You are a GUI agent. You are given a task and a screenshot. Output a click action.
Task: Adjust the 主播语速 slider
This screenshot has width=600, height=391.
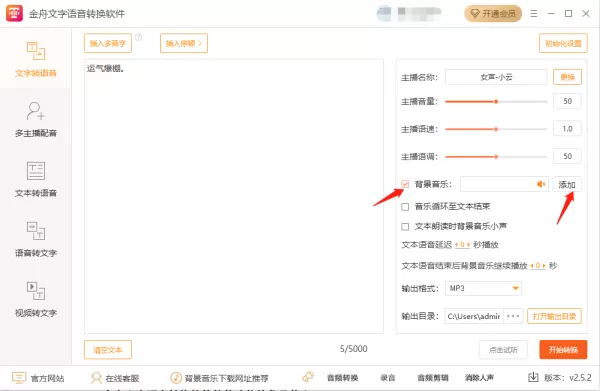pyautogui.click(x=496, y=129)
